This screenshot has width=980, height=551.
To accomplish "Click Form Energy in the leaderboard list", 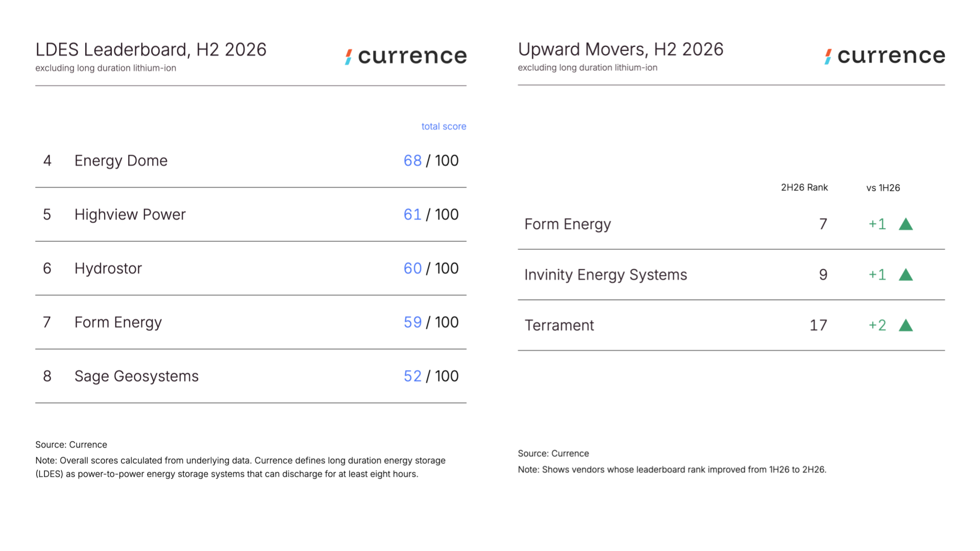I will (118, 322).
